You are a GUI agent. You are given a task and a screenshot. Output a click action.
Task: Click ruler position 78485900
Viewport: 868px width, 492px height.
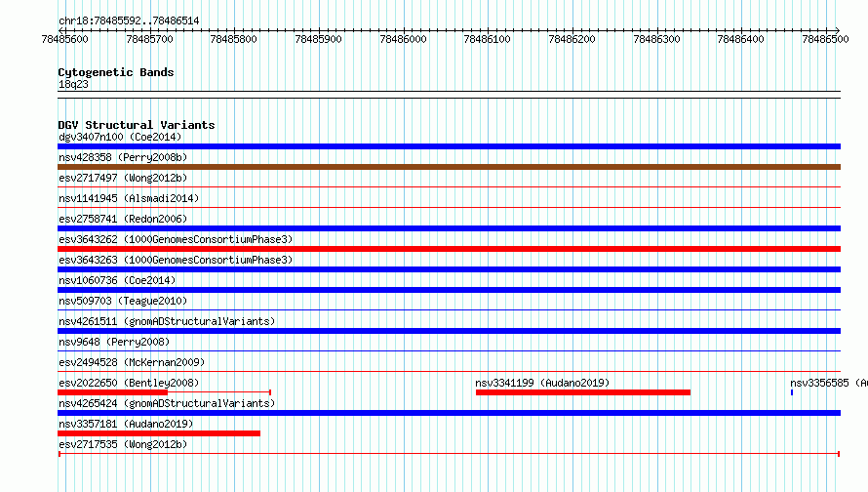coord(318,39)
